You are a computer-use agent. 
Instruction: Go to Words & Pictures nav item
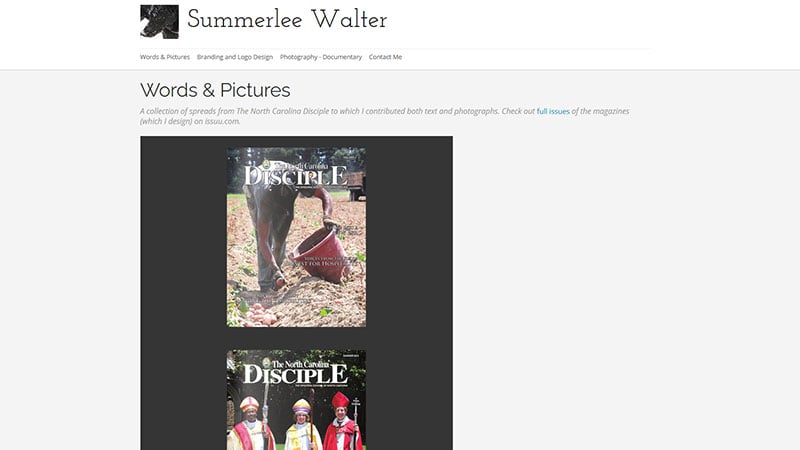click(165, 57)
